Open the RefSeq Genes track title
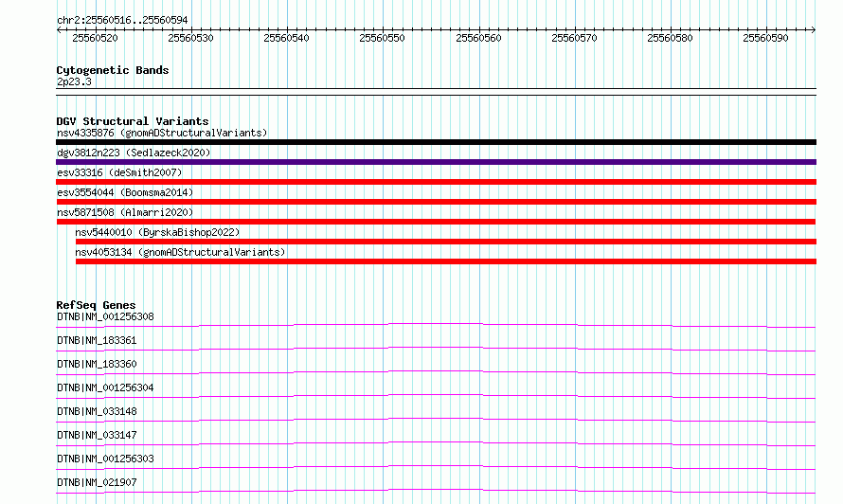 coord(96,305)
